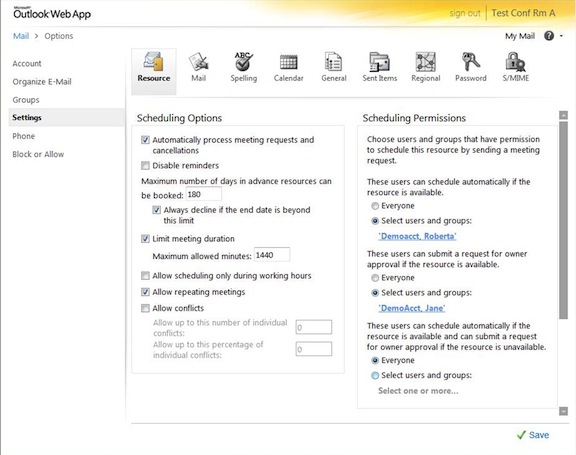Select Everyone for automatic scheduling if available

(375, 206)
